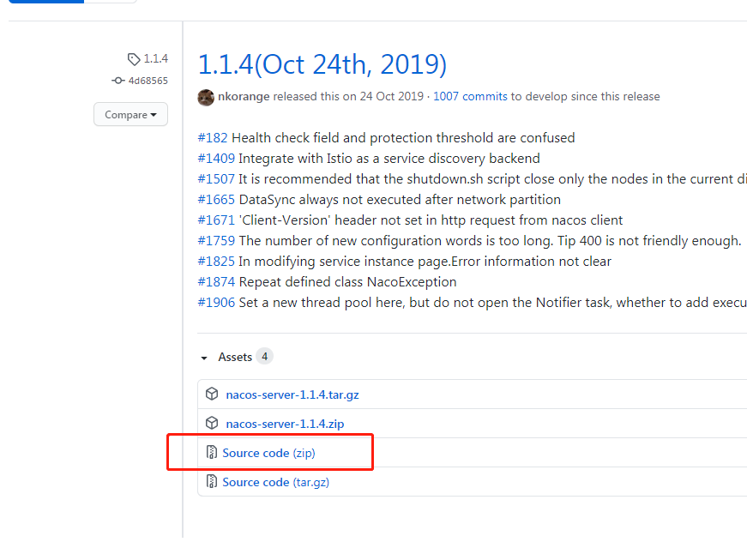This screenshot has height=560, width=747.
Task: Click package icon beside nacos-server-1.1.4.zip
Action: pos(212,424)
